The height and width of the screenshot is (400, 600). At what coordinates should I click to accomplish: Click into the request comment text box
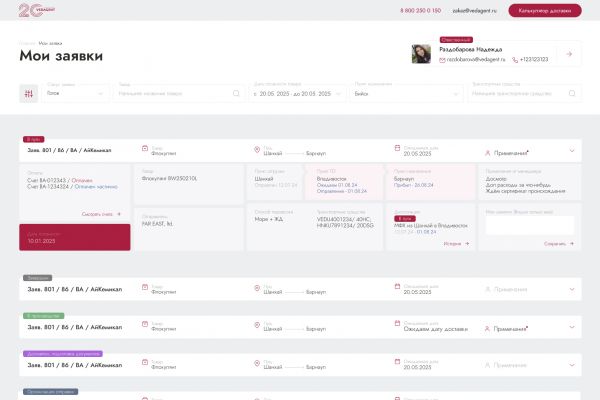[530, 225]
